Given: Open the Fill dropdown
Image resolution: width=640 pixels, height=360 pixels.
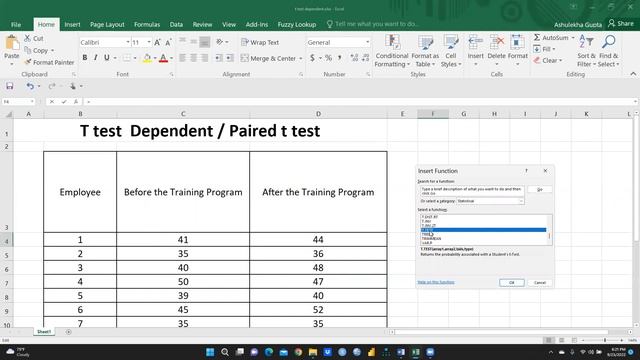Looking at the screenshot, I should (x=544, y=49).
